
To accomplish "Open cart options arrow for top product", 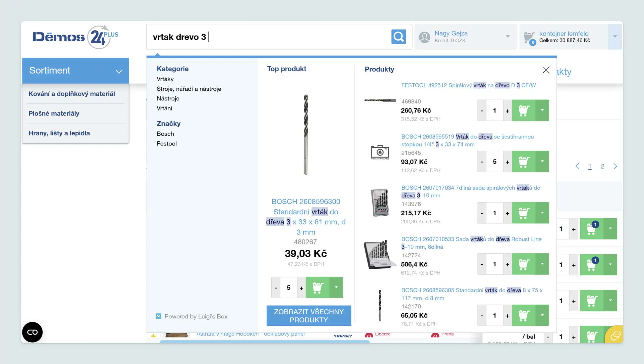I will (336, 287).
